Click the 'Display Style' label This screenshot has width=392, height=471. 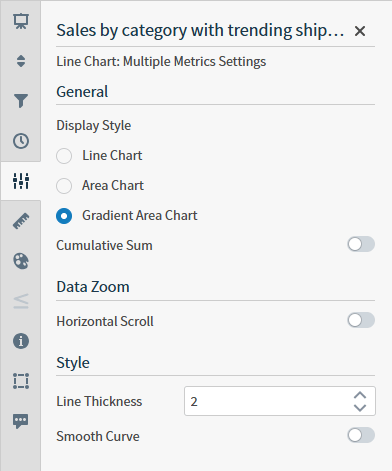[x=94, y=126]
